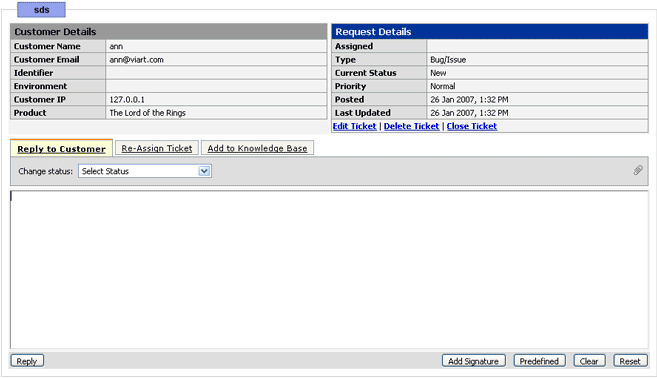The height and width of the screenshot is (378, 657).
Task: Open the Re-Assign Ticket tab
Action: pyautogui.click(x=157, y=148)
